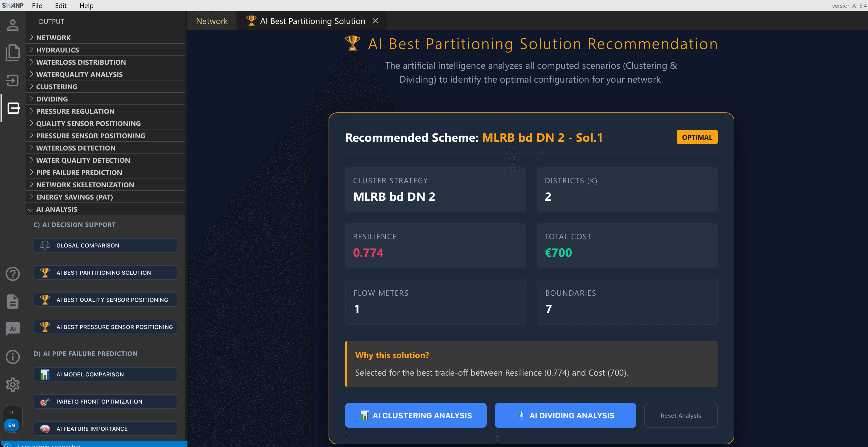Expand the PRESSURE REGULATION section
The image size is (868, 447).
(105, 111)
